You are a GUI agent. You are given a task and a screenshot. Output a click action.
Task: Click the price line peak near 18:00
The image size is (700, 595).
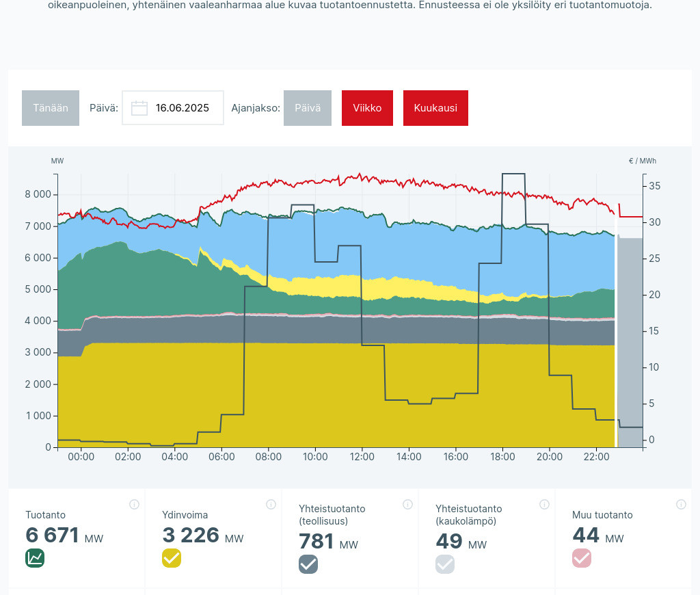click(513, 174)
